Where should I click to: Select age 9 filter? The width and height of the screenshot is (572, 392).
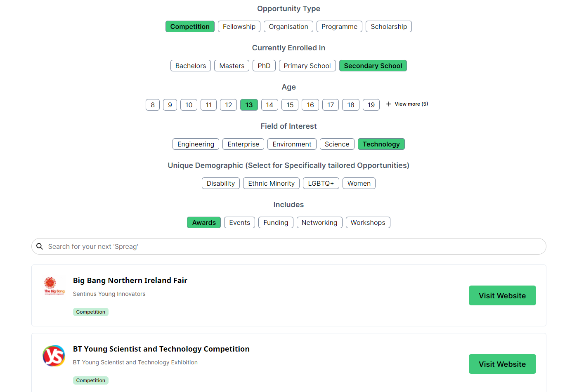pyautogui.click(x=170, y=105)
